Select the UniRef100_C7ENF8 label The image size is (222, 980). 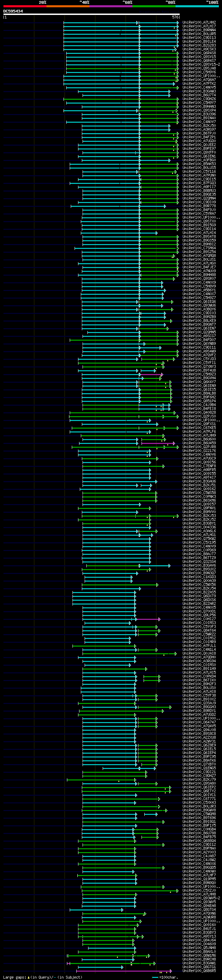coord(199,466)
